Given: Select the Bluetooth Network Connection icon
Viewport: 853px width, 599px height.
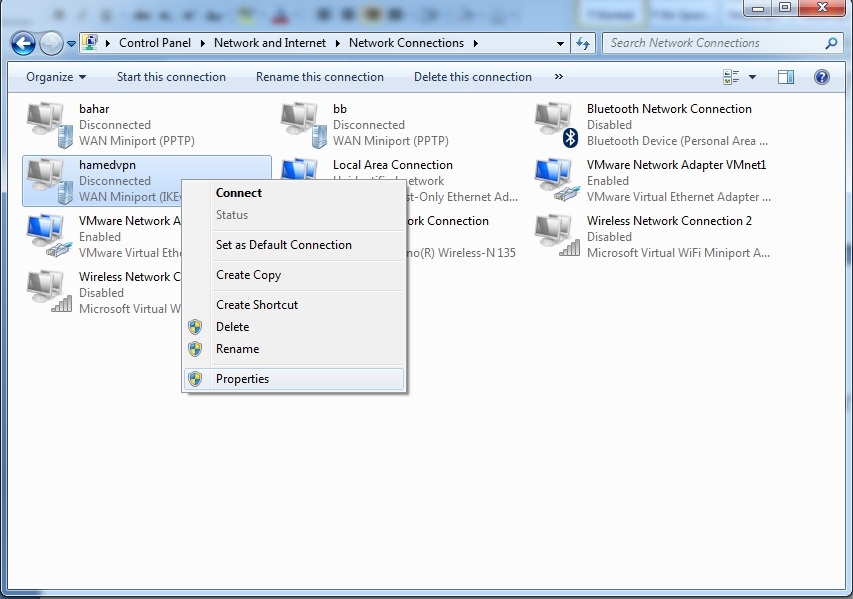Looking at the screenshot, I should coord(556,125).
